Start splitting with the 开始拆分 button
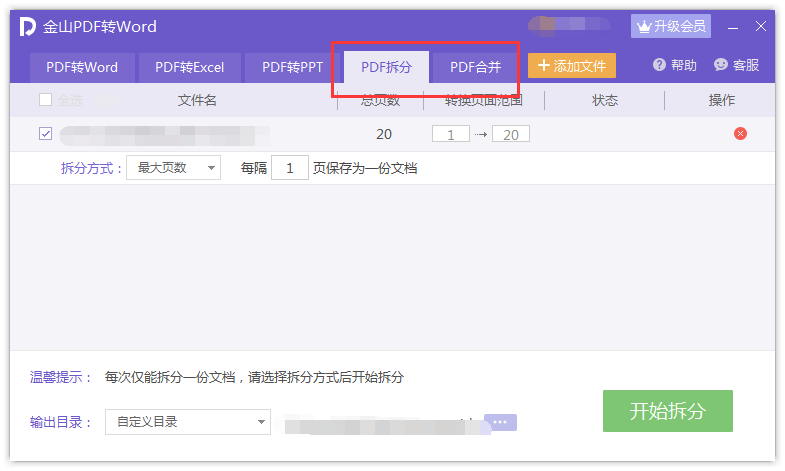Image resolution: width=785 pixels, height=471 pixels. pos(667,411)
